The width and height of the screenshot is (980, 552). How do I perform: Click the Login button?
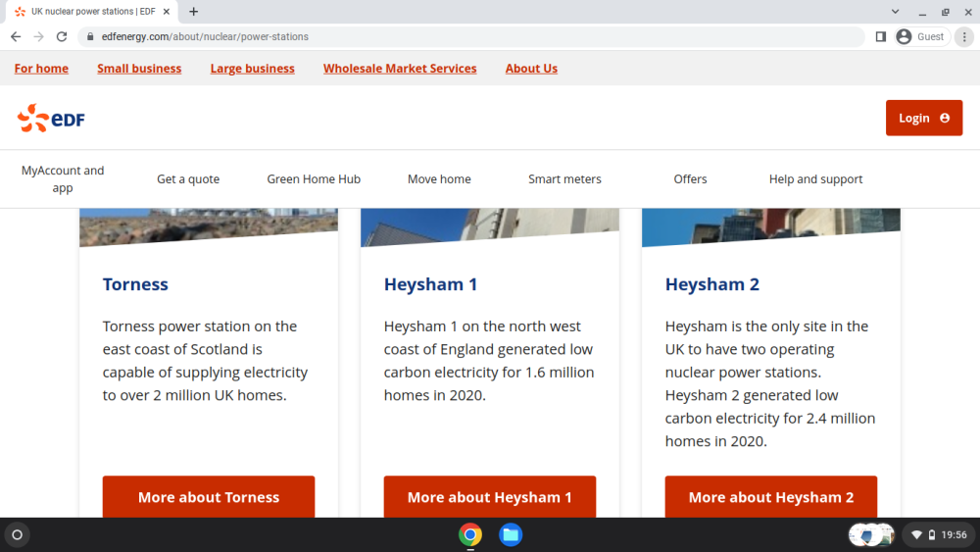[x=924, y=118]
